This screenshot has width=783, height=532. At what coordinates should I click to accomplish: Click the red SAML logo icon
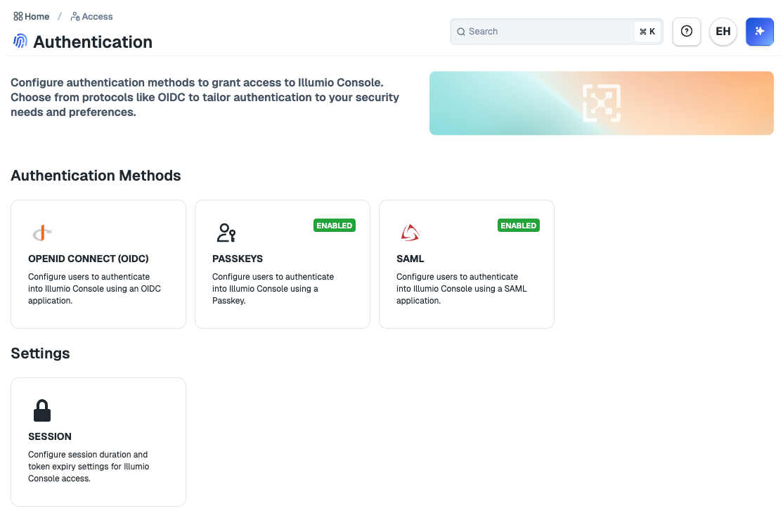410,233
